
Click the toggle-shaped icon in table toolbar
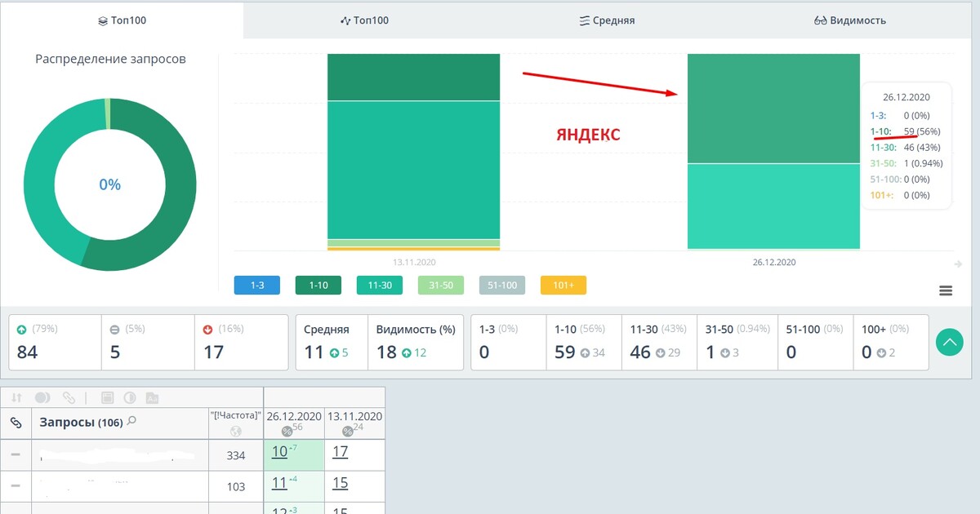(x=42, y=397)
